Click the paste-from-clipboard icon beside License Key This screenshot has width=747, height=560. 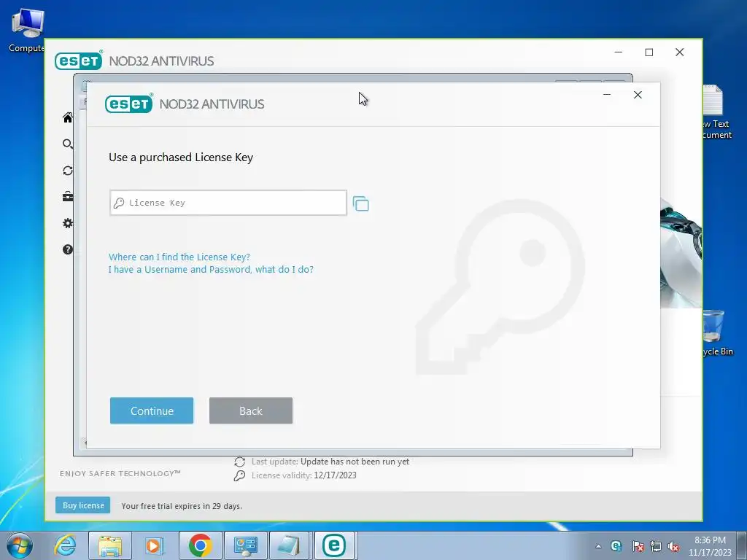pyautogui.click(x=360, y=204)
